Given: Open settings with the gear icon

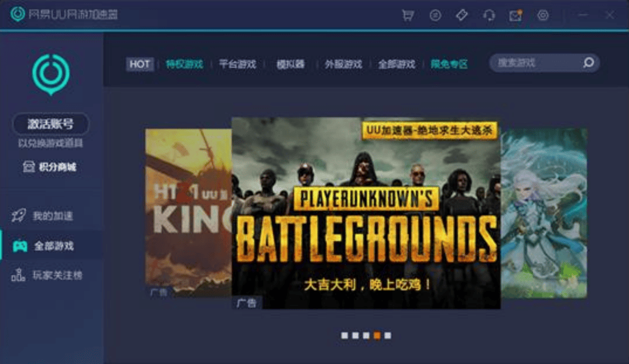Looking at the screenshot, I should click(543, 15).
